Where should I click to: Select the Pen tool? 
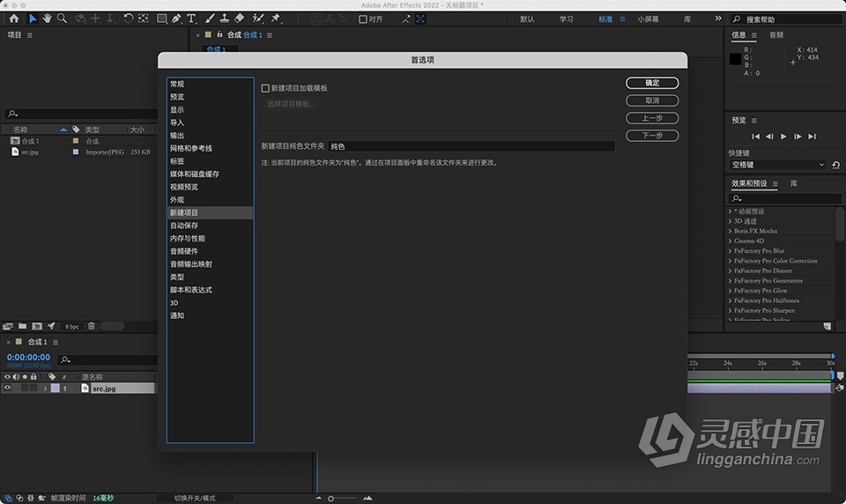[x=176, y=19]
